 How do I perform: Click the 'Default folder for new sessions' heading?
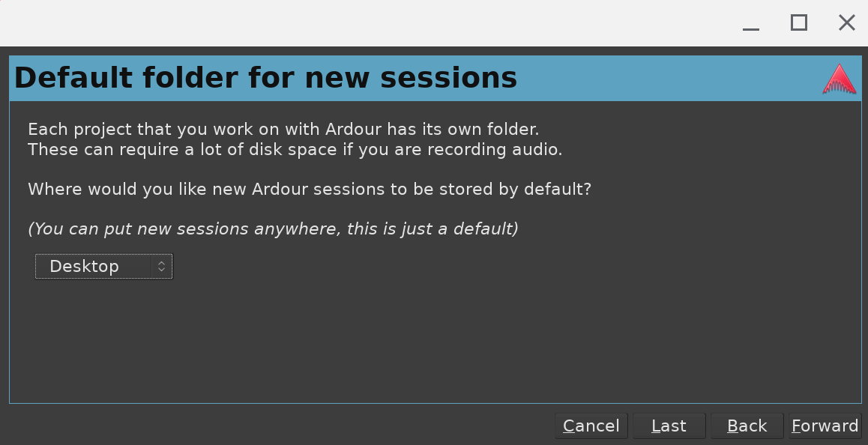[265, 78]
